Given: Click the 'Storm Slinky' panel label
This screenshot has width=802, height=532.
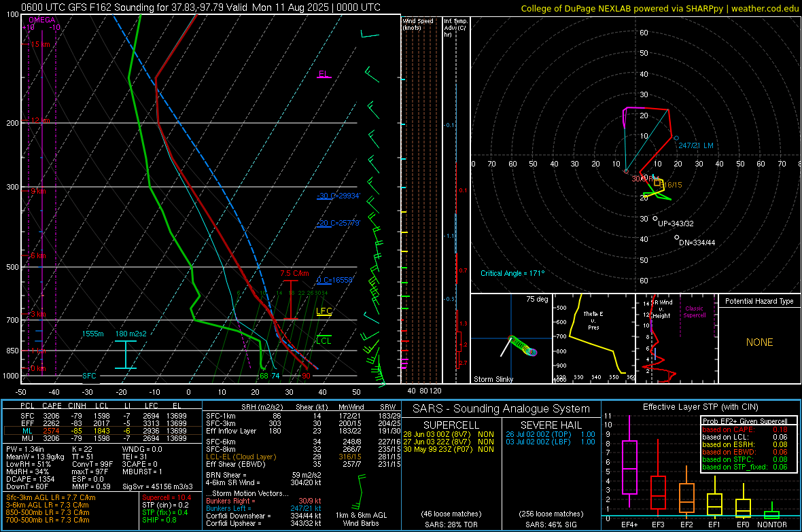Looking at the screenshot, I should (x=493, y=379).
